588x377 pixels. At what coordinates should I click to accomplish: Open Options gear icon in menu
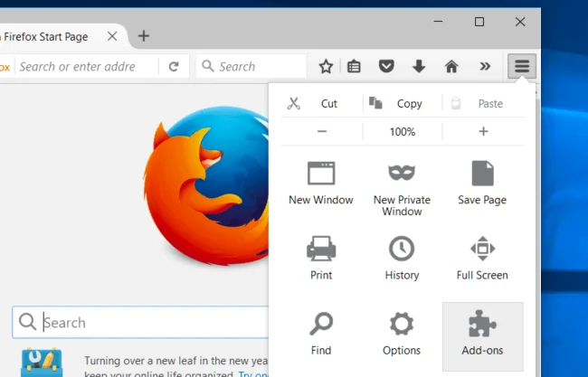402,325
